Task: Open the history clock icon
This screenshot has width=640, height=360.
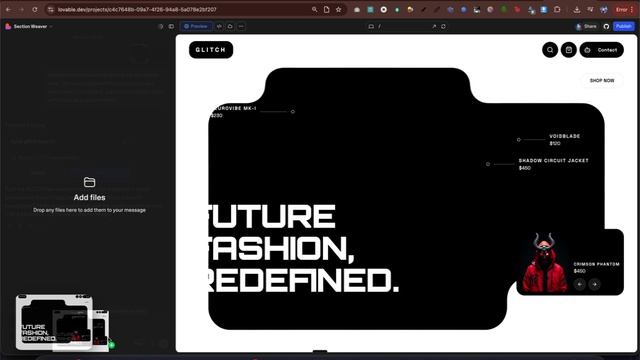Action: click(160, 27)
